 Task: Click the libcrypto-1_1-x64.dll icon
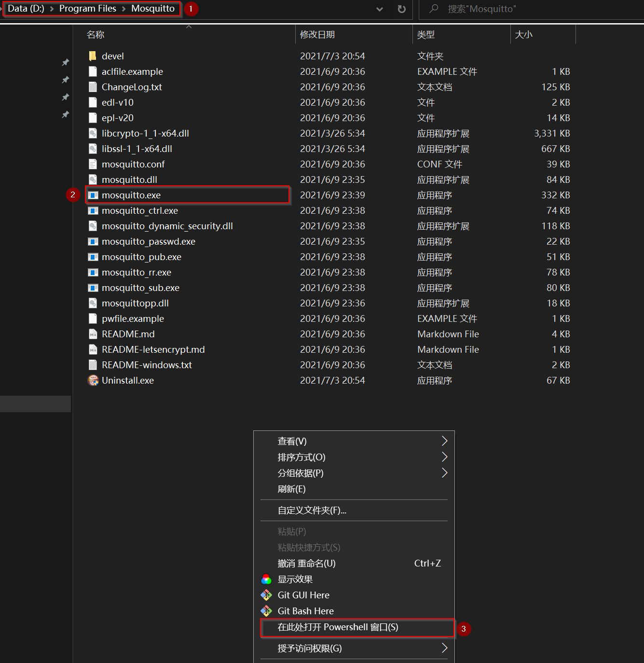pyautogui.click(x=93, y=133)
